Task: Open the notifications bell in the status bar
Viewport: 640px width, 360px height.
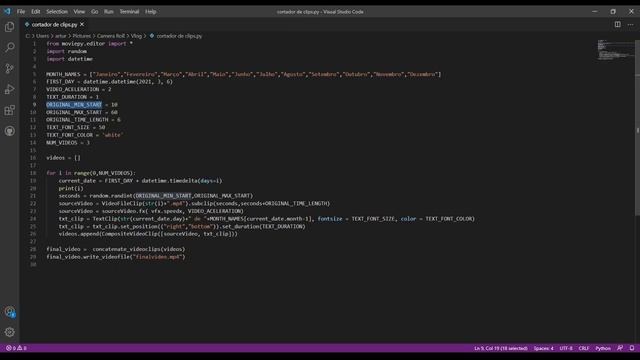Action: [x=632, y=348]
